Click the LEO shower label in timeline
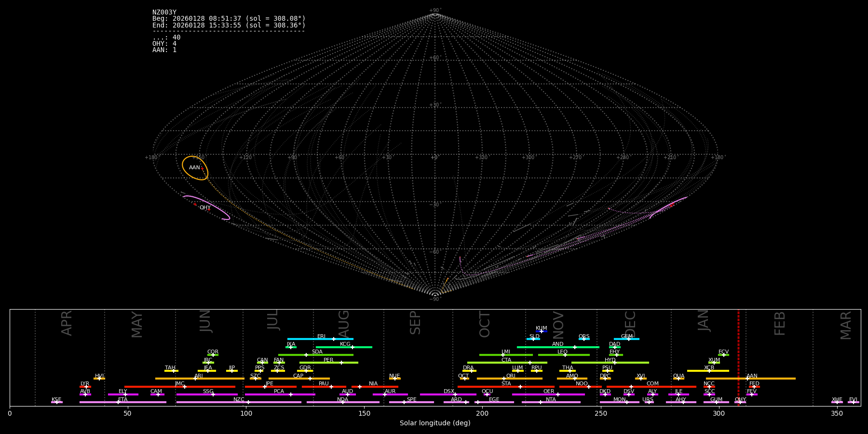This screenshot has height=434, width=868. (x=562, y=352)
